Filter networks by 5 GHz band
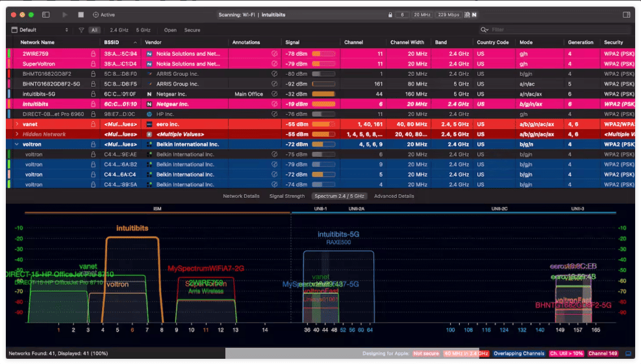 (x=143, y=30)
